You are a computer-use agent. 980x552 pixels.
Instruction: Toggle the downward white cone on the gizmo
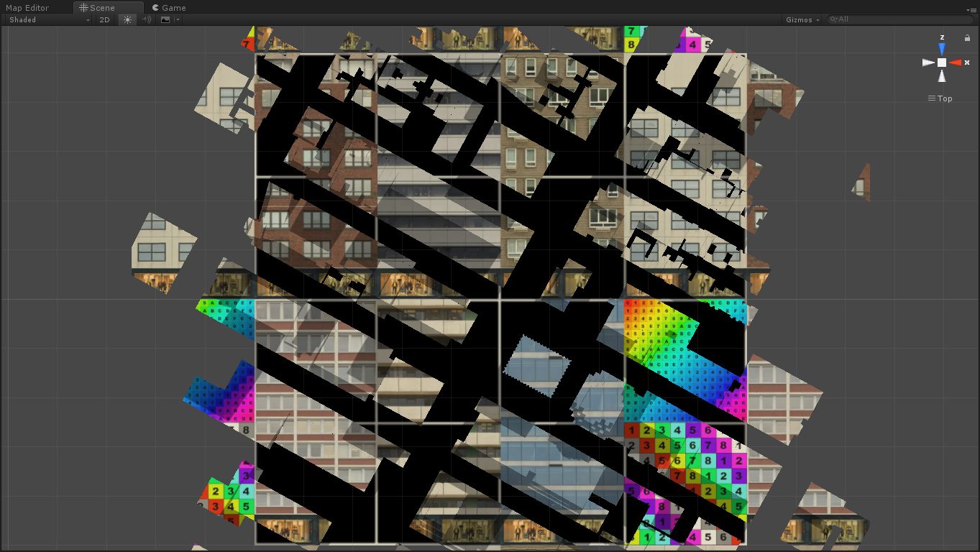943,76
